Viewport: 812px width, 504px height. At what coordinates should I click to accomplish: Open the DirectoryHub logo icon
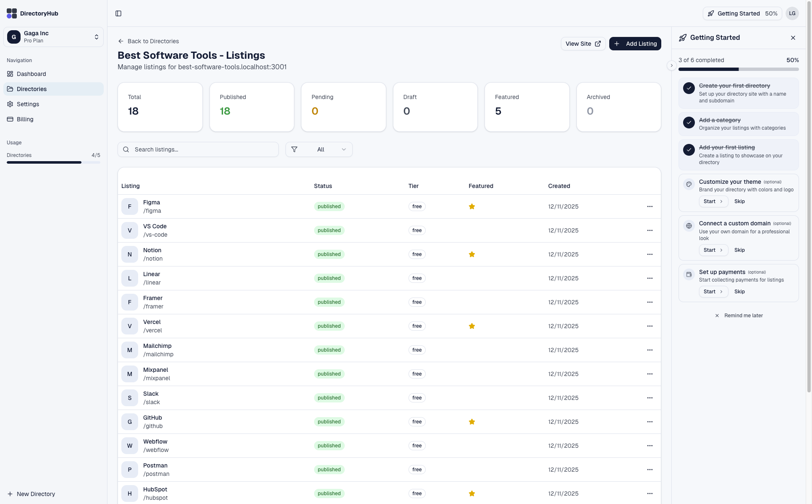[x=11, y=13]
